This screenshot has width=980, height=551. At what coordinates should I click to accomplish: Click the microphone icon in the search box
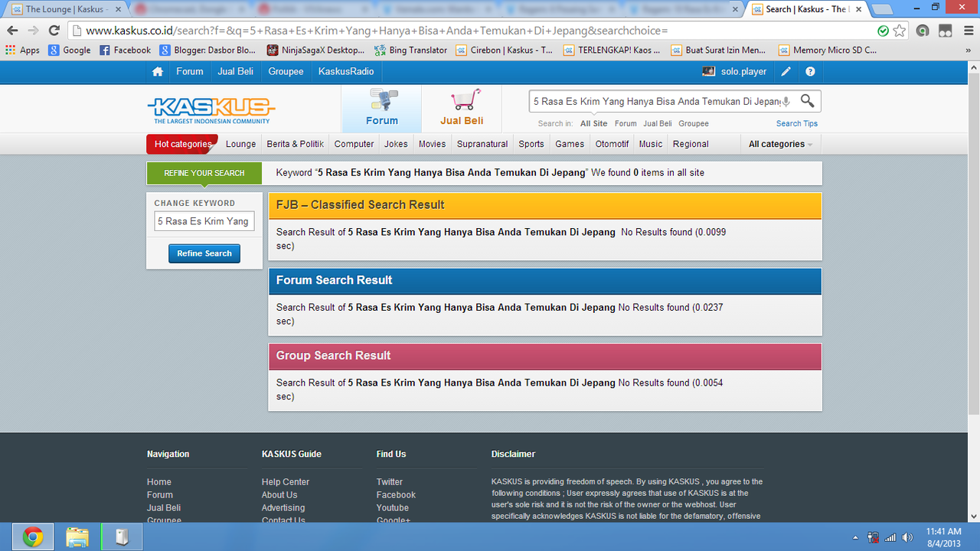coord(786,101)
